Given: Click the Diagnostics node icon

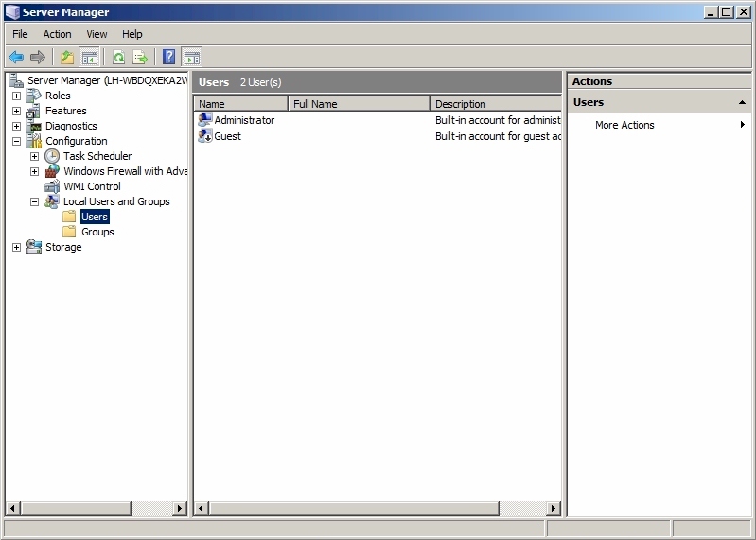Looking at the screenshot, I should 34,126.
